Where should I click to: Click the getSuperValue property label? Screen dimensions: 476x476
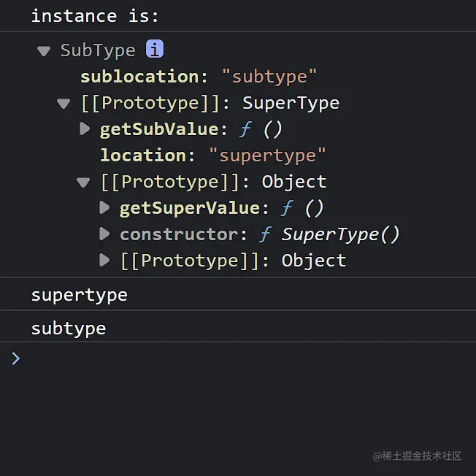coord(189,208)
